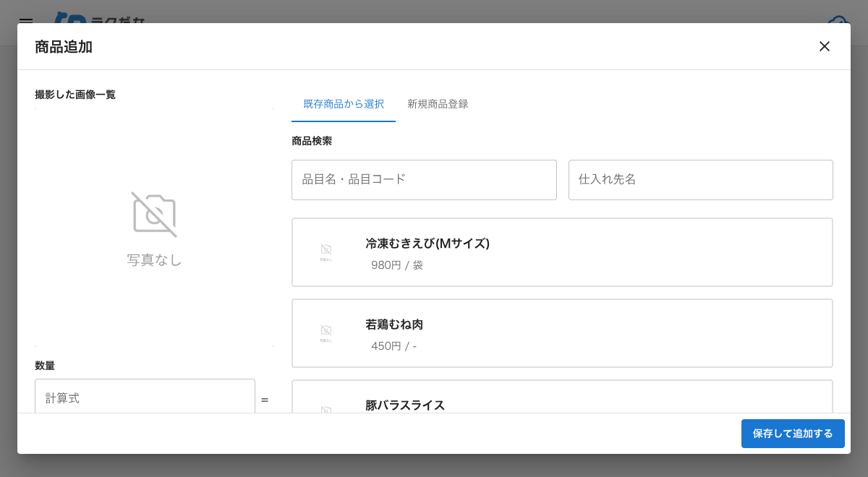This screenshot has width=868, height=477.
Task: Select the 冷凍むきえび(Mサイズ) product card
Action: pyautogui.click(x=562, y=252)
